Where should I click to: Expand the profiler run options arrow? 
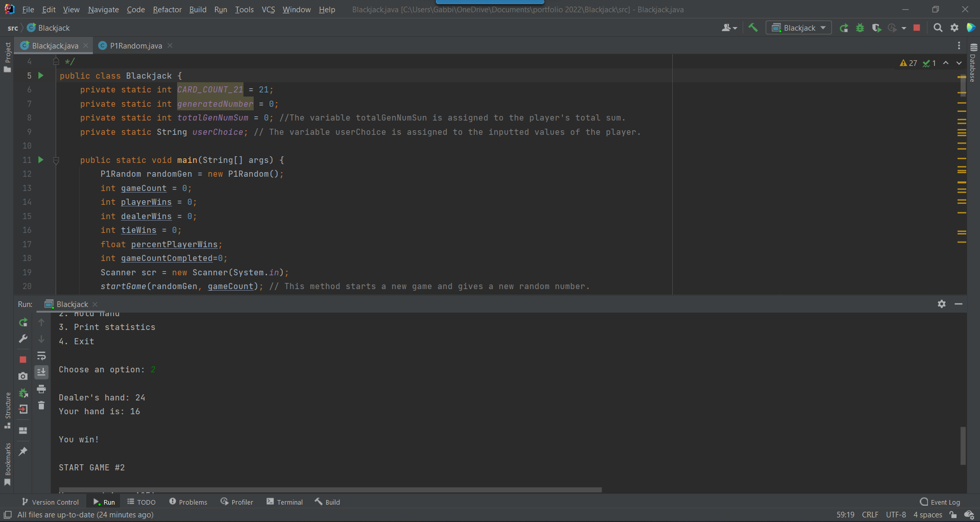click(904, 28)
